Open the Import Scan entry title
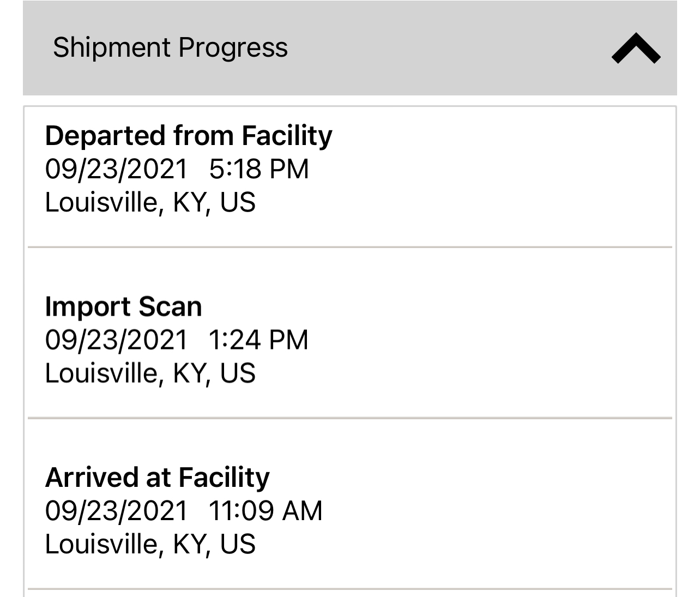The width and height of the screenshot is (700, 597). click(123, 306)
